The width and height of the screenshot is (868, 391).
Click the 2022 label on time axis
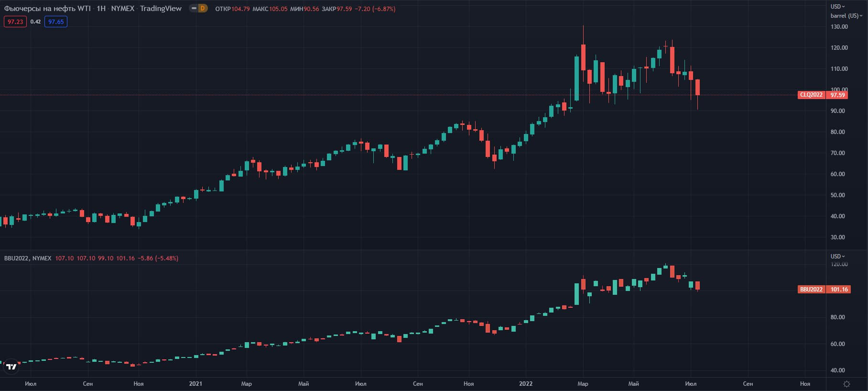[x=526, y=384]
